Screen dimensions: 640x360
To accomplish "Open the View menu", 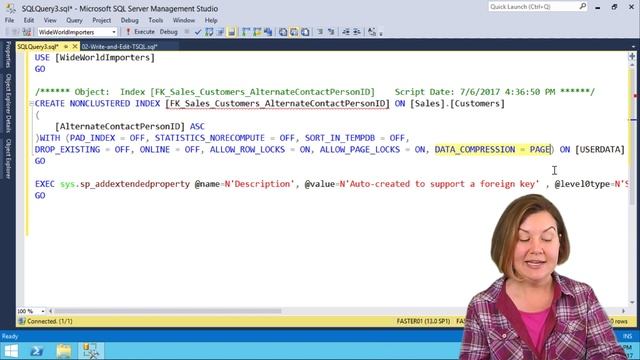I will (x=50, y=20).
